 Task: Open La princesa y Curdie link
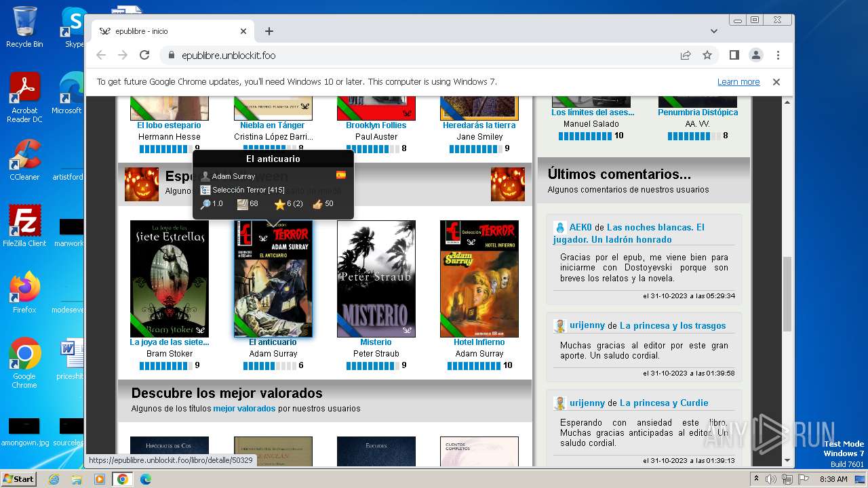tap(664, 403)
